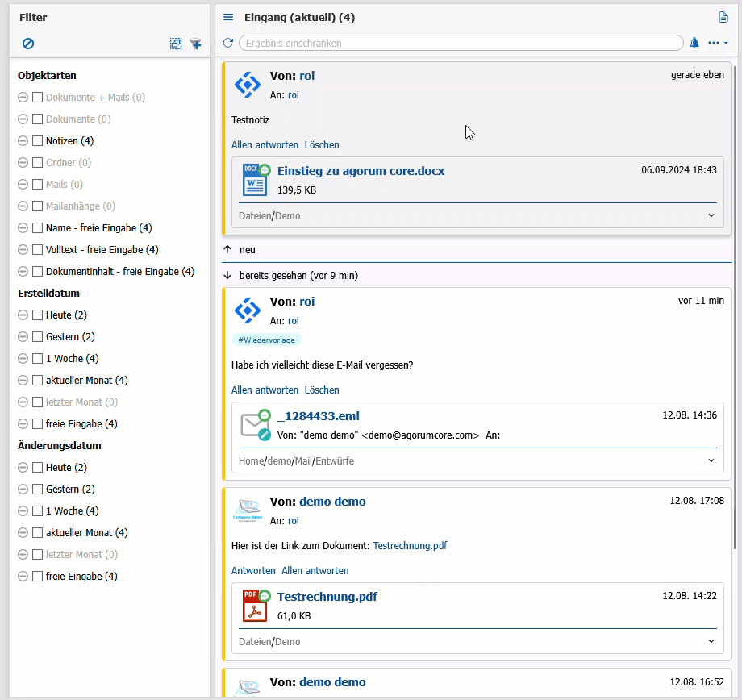
Task: Click the message list vertical scrollbar
Action: (735, 307)
